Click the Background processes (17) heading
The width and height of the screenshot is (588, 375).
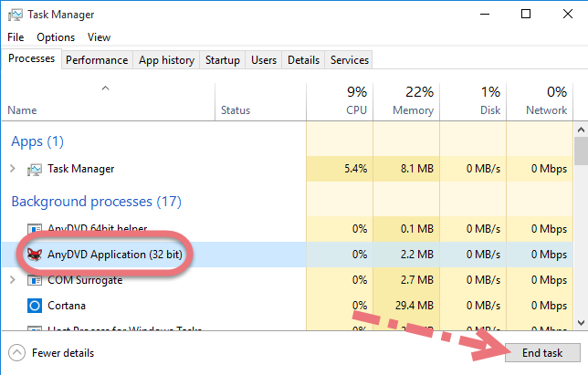pyautogui.click(x=97, y=202)
